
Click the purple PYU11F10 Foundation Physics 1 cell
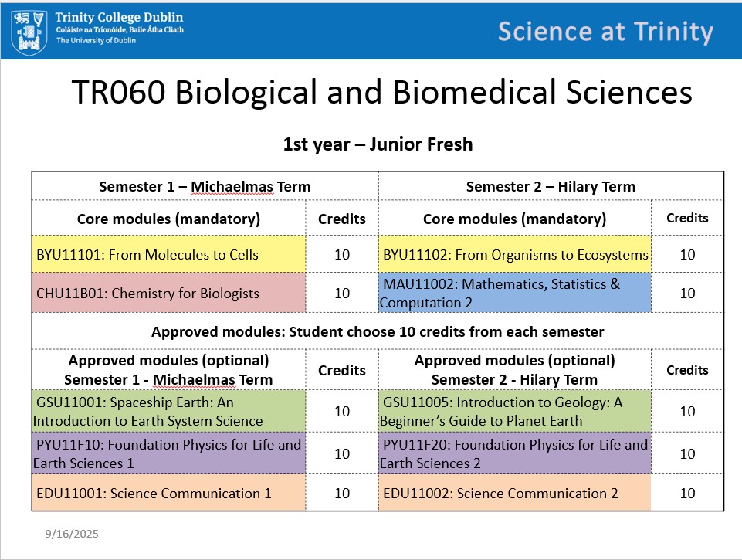click(168, 453)
